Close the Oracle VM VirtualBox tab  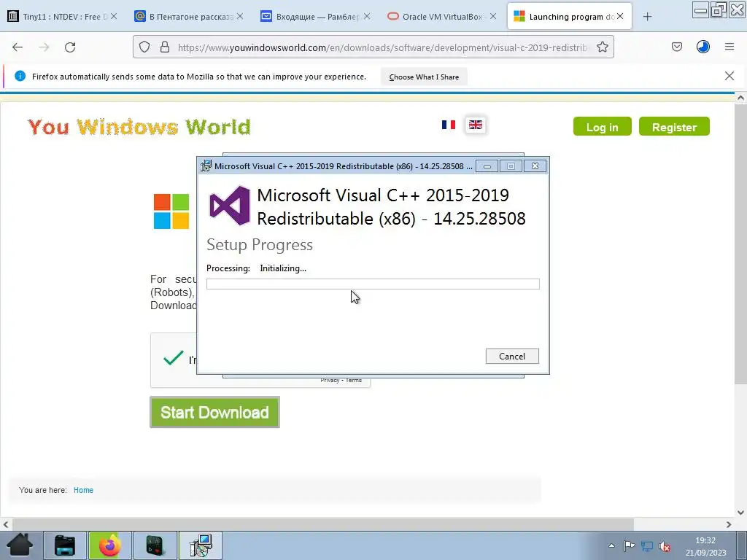tap(493, 16)
